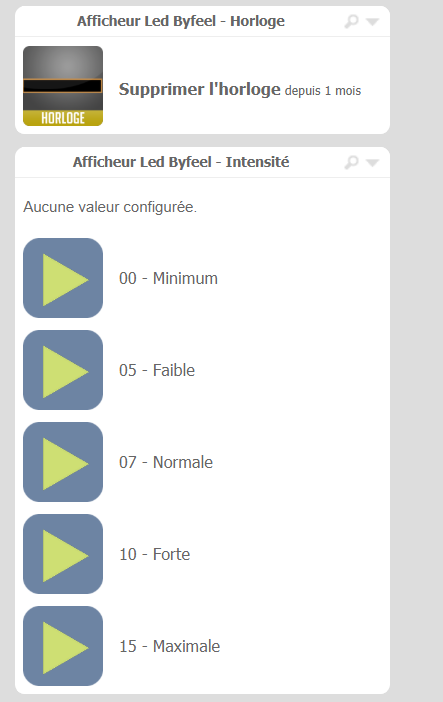Open the 'Afficheur Led Byfeel - Intensité' title
Viewport: 443px width, 702px height.
point(181,162)
